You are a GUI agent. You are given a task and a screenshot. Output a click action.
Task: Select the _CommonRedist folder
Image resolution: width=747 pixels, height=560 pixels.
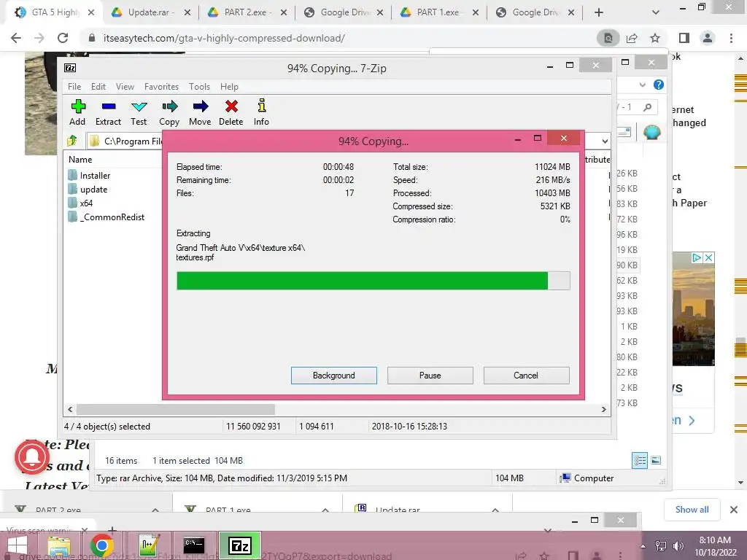pyautogui.click(x=107, y=217)
